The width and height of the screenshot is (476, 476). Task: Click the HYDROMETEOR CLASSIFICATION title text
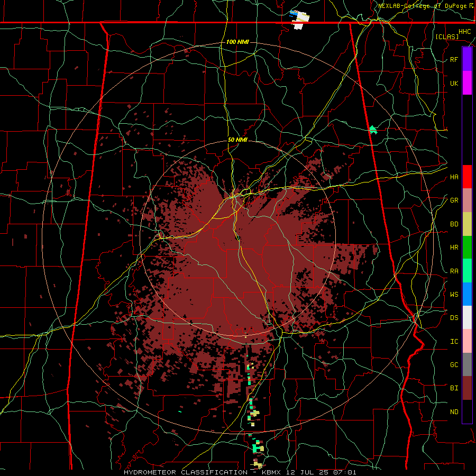point(186,472)
